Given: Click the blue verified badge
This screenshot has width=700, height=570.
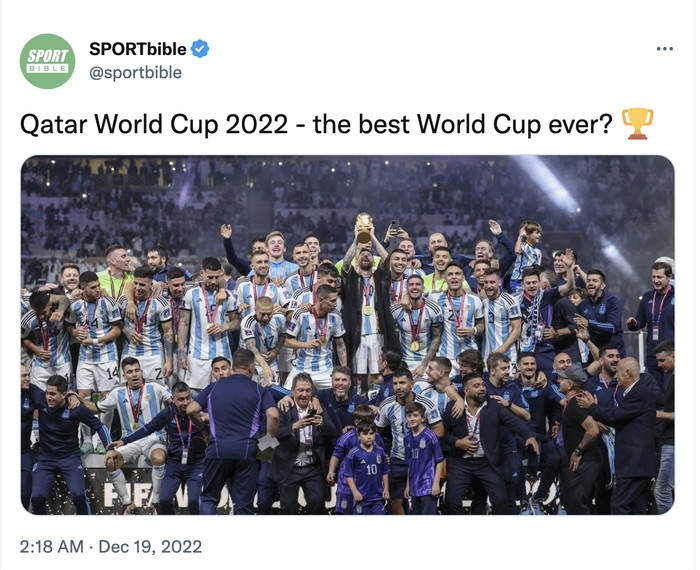Looking at the screenshot, I should pyautogui.click(x=200, y=49).
